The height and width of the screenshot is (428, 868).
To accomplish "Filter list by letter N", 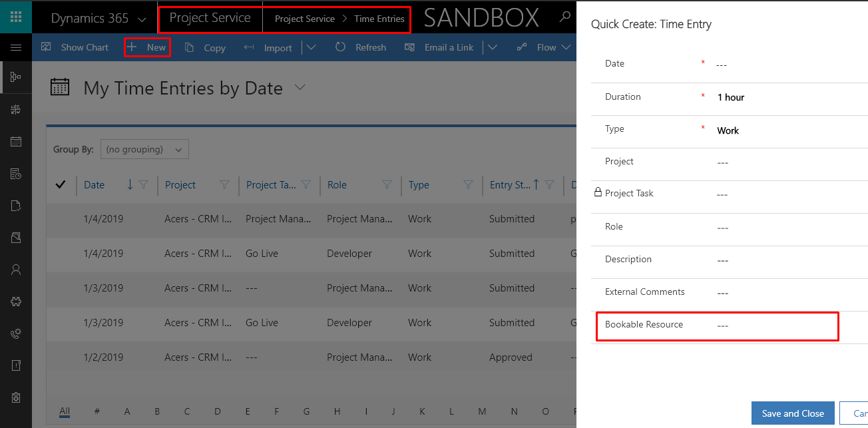I will click(x=515, y=411).
